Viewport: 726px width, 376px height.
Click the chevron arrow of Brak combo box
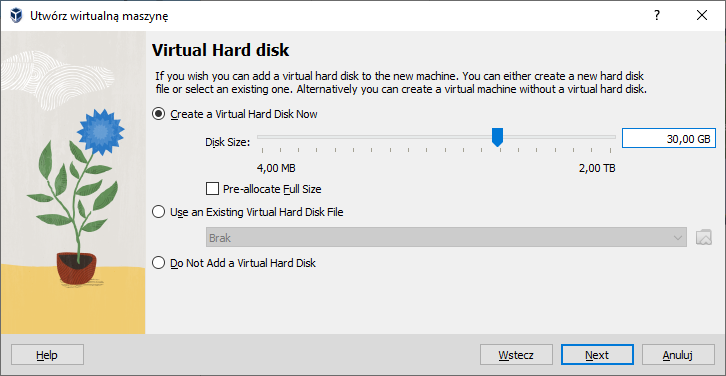(x=678, y=238)
